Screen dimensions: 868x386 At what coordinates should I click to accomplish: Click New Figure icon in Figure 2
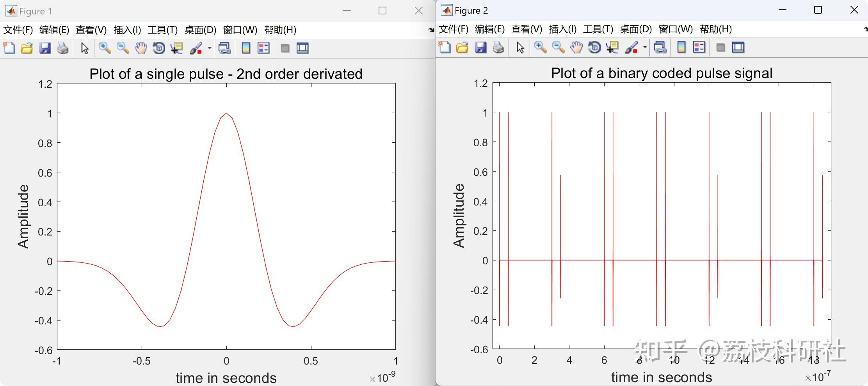point(445,47)
